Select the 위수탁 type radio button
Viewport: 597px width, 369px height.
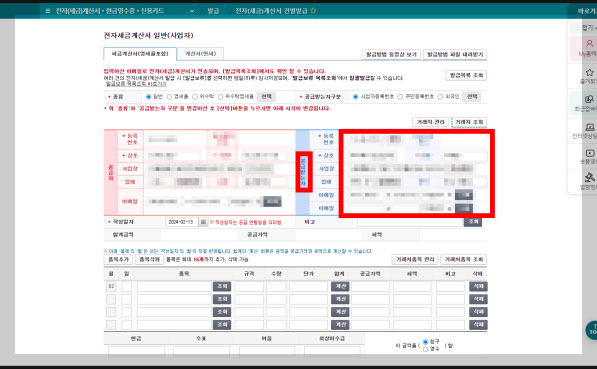[195, 97]
